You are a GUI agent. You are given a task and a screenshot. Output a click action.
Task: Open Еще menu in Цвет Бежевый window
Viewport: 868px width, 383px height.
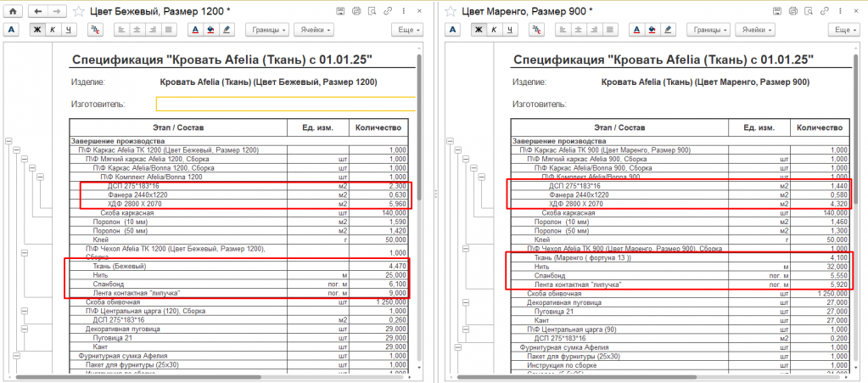coord(407,30)
